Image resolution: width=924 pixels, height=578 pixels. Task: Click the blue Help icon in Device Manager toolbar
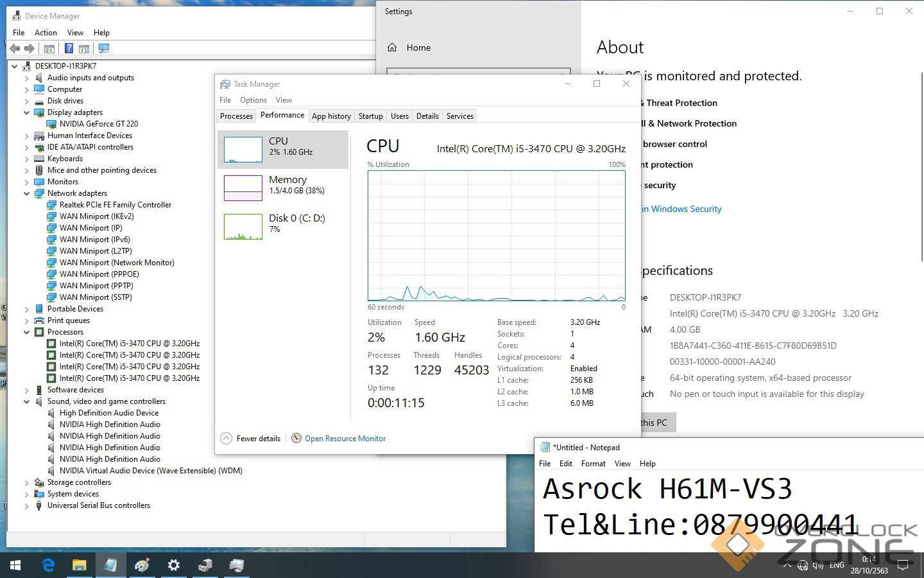coord(69,48)
